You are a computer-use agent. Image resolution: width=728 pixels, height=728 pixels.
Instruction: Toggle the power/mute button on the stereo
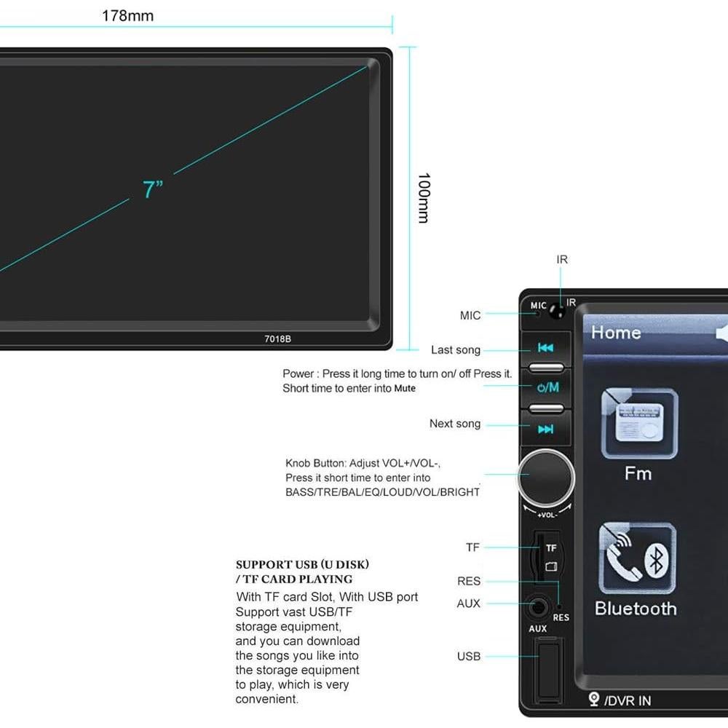(x=546, y=387)
